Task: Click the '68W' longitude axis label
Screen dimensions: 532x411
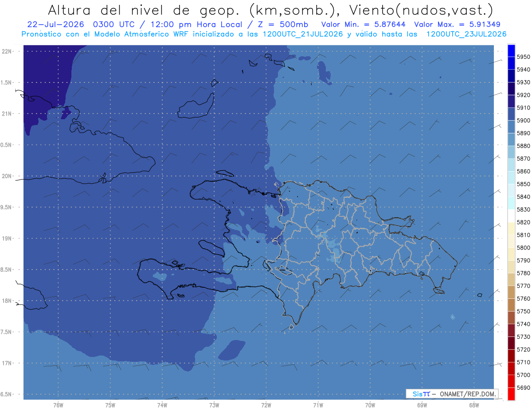Action: [x=474, y=406]
